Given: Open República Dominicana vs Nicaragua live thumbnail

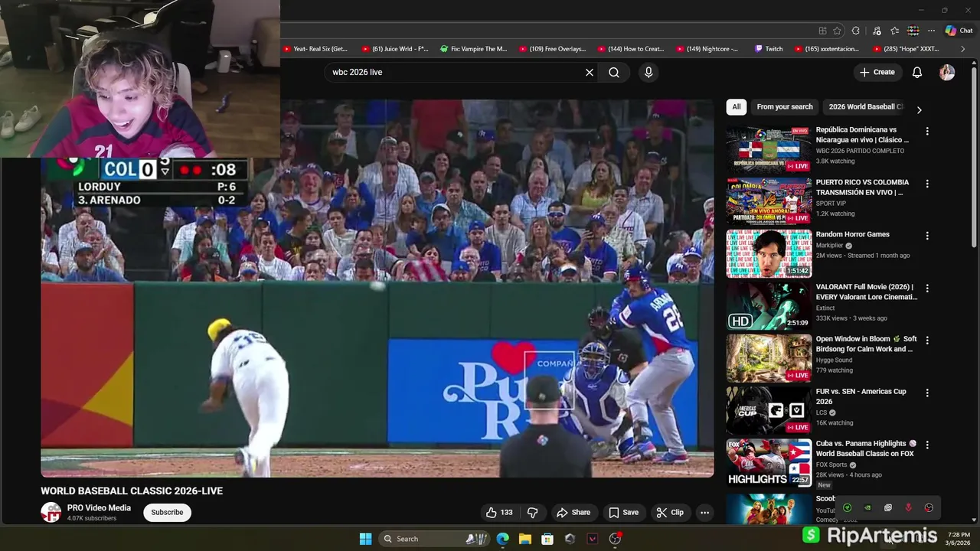Looking at the screenshot, I should click(769, 148).
